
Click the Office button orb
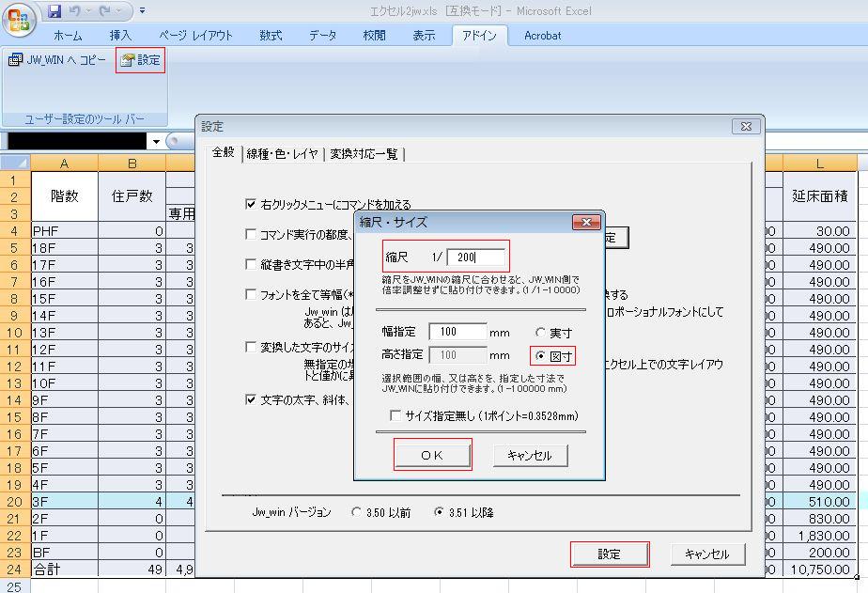21,19
